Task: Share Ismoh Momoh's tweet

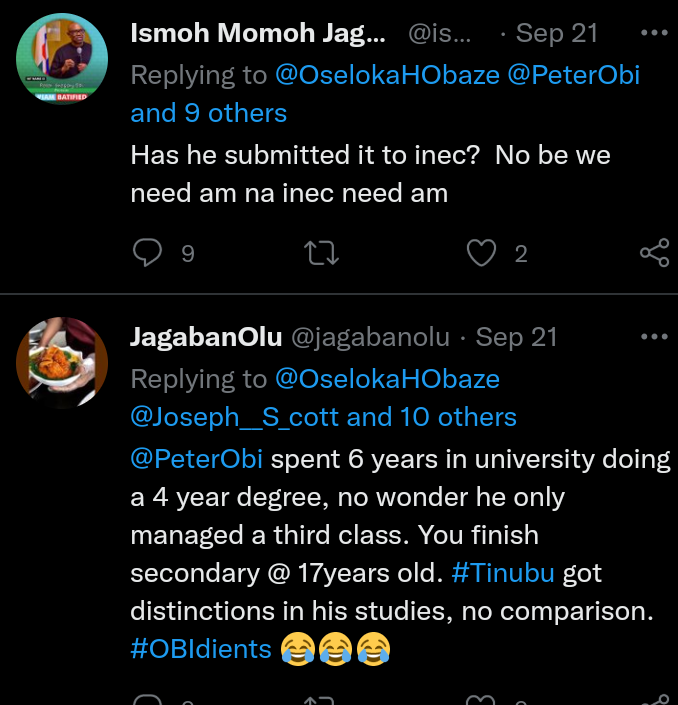Action: [654, 254]
